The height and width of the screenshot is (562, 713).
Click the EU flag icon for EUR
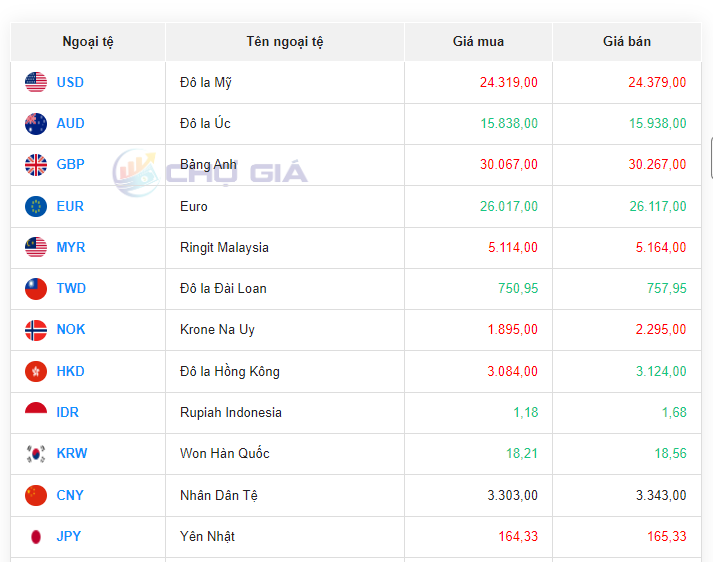pyautogui.click(x=36, y=207)
